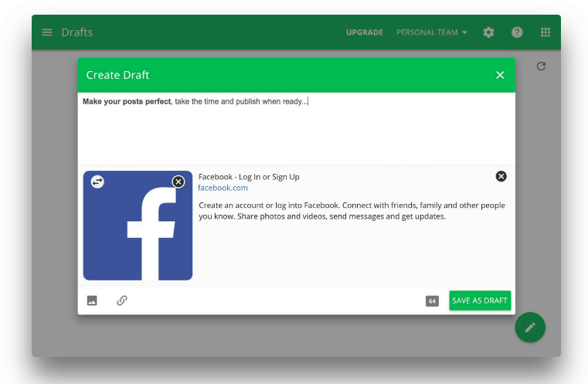Swap the link preview image

coord(97,182)
